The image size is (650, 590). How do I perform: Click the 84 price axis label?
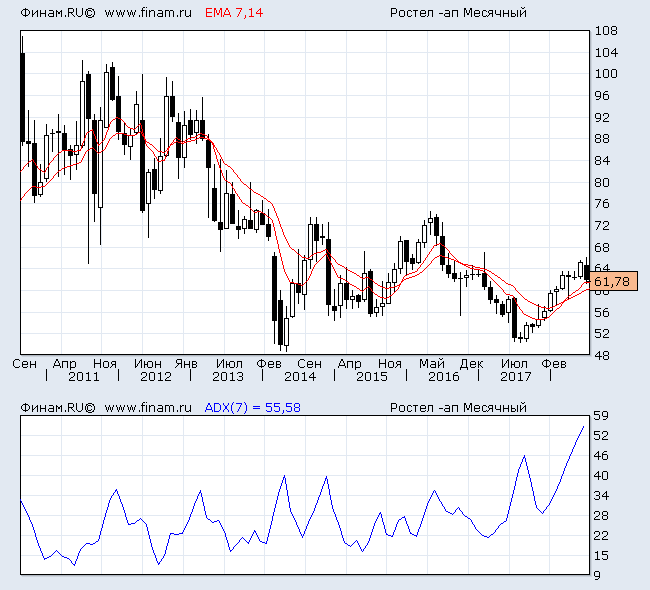[602, 160]
